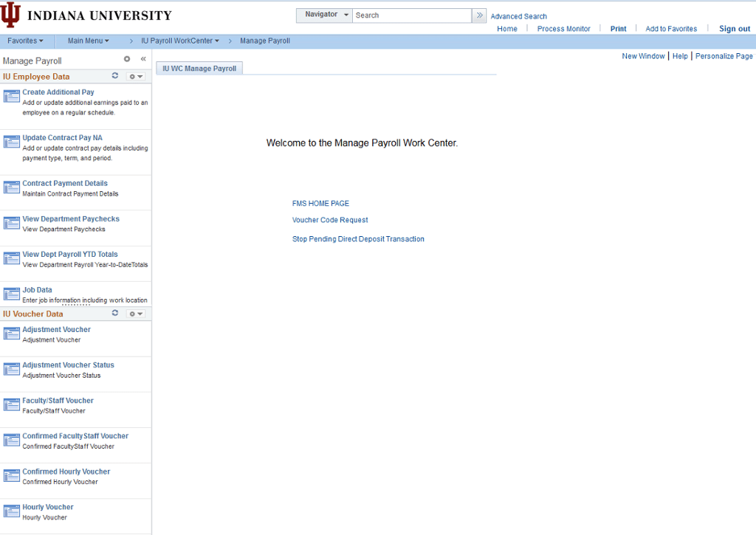The width and height of the screenshot is (756, 535).
Task: Click the View Dept Payroll YTD Totals icon
Action: coord(12,259)
